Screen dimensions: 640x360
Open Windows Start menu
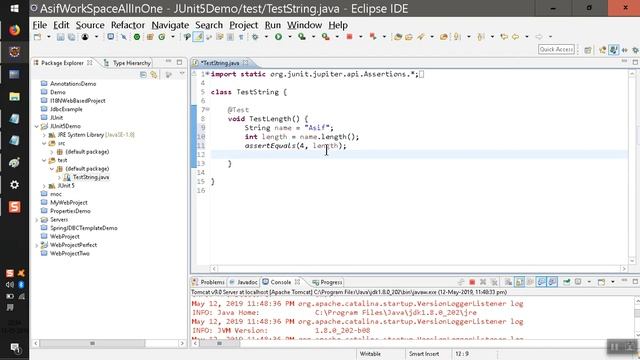coord(14,8)
